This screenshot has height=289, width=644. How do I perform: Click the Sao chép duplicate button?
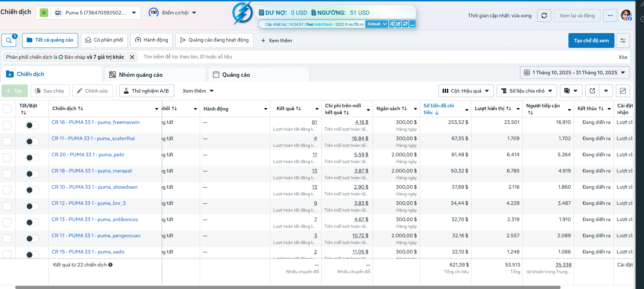[x=50, y=91]
